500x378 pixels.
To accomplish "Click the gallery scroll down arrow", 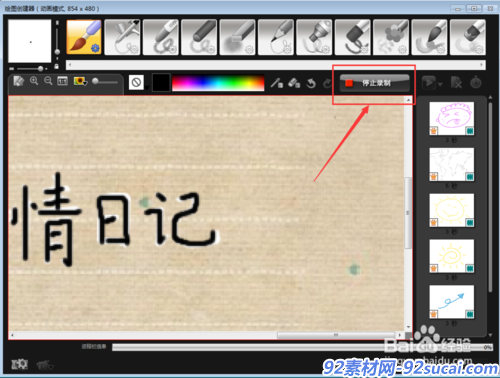I will [490, 335].
